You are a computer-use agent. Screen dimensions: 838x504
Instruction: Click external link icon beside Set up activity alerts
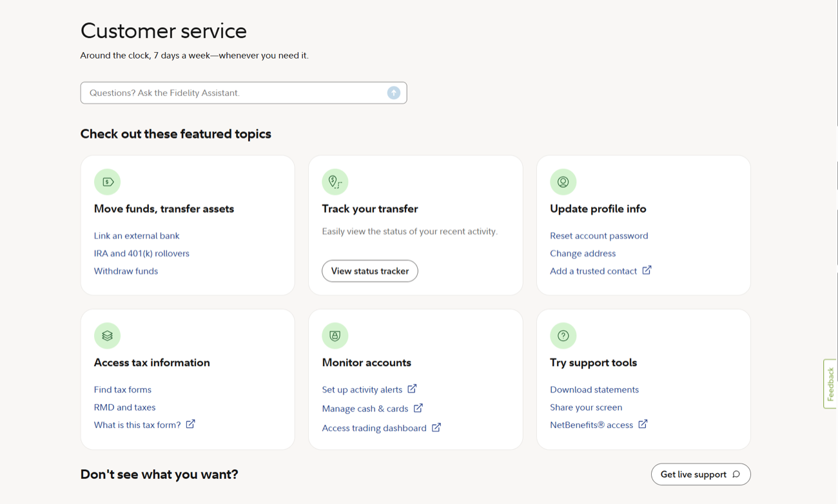412,389
